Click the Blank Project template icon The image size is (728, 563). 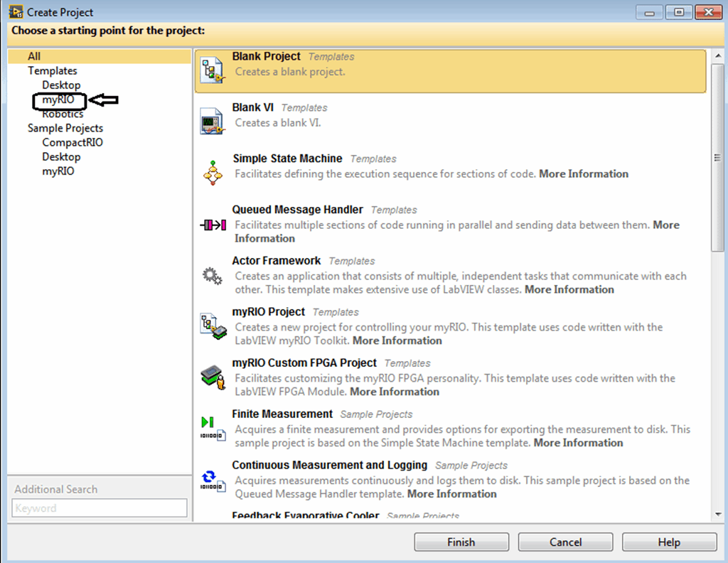point(213,70)
